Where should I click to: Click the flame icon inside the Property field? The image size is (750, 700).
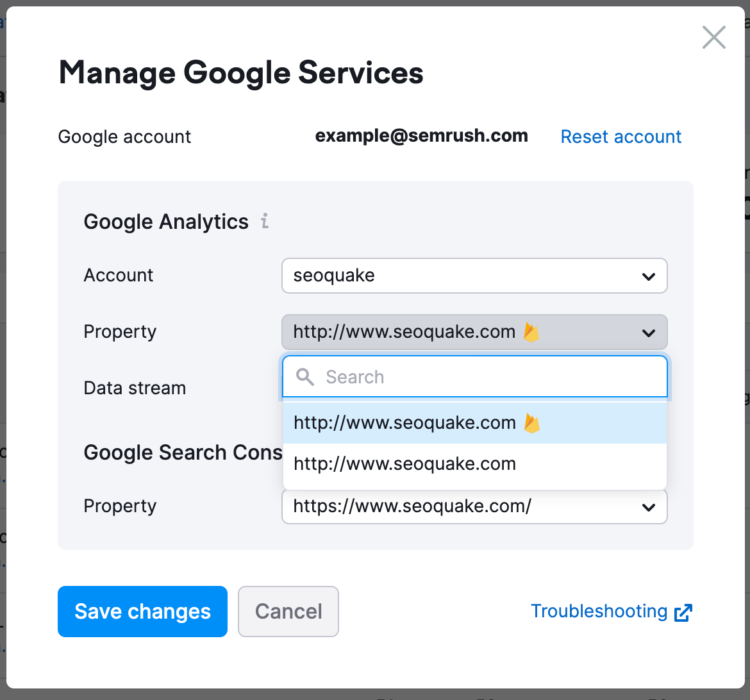[530, 331]
